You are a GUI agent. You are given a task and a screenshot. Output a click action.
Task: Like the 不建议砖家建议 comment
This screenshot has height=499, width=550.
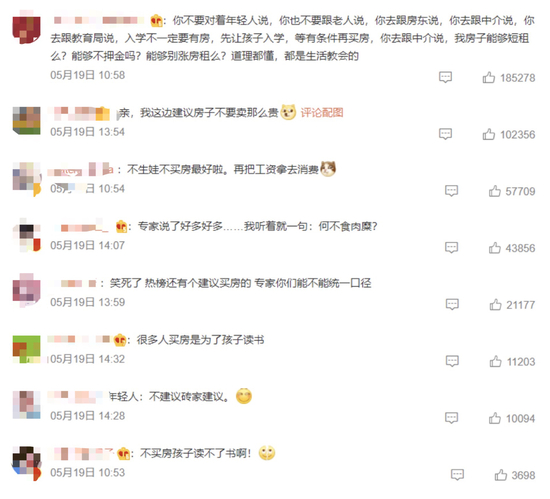pos(495,418)
